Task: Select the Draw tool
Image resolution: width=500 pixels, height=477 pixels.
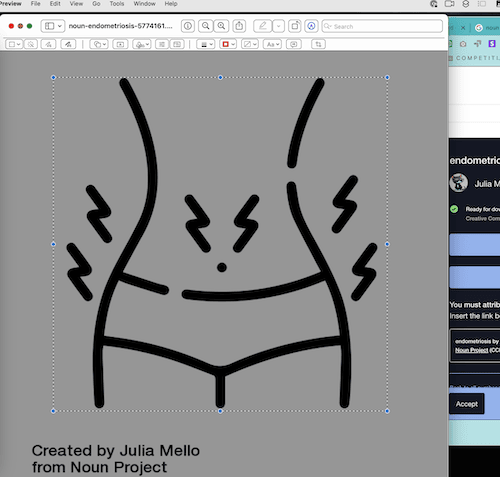Action: click(68, 44)
